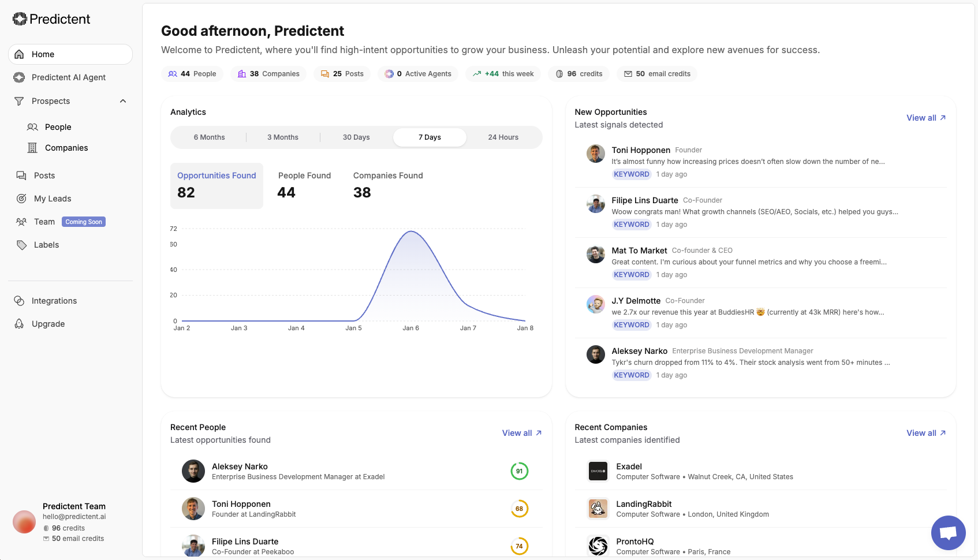
Task: Collapse the Prospects section
Action: tap(122, 100)
